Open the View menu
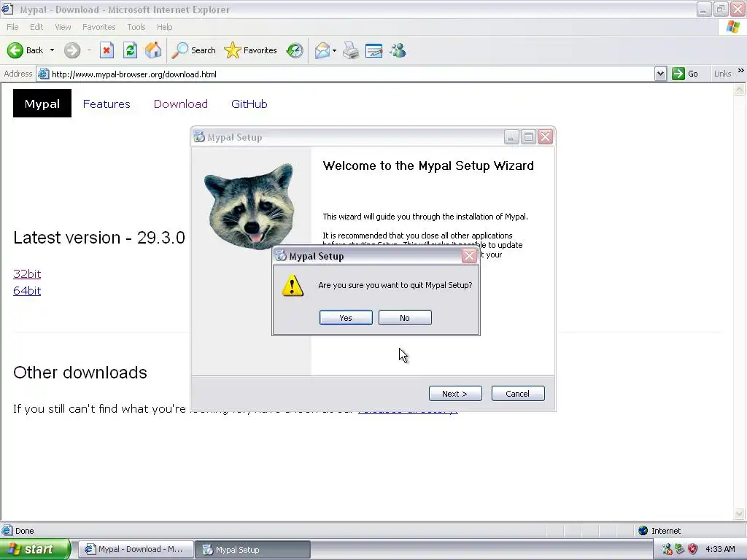Screen dimensions: 747x560 [63, 27]
